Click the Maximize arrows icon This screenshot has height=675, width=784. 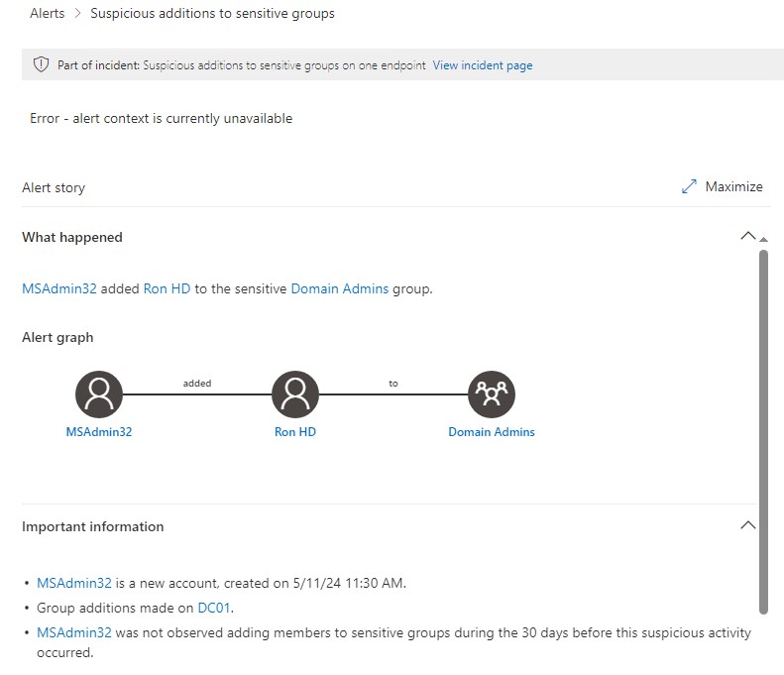point(690,186)
